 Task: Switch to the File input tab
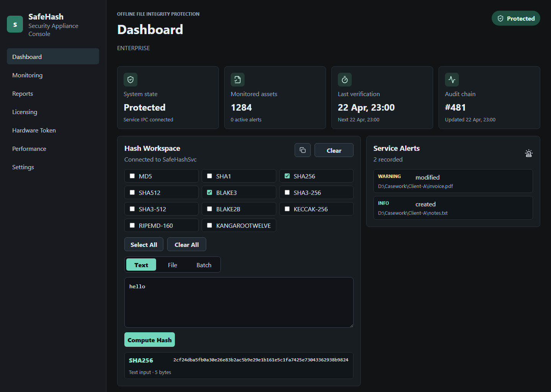(173, 265)
